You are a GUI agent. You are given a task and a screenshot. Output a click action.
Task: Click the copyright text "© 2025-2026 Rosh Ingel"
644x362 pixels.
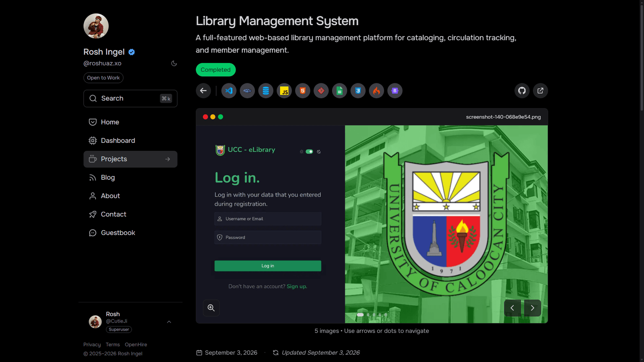[113, 354]
